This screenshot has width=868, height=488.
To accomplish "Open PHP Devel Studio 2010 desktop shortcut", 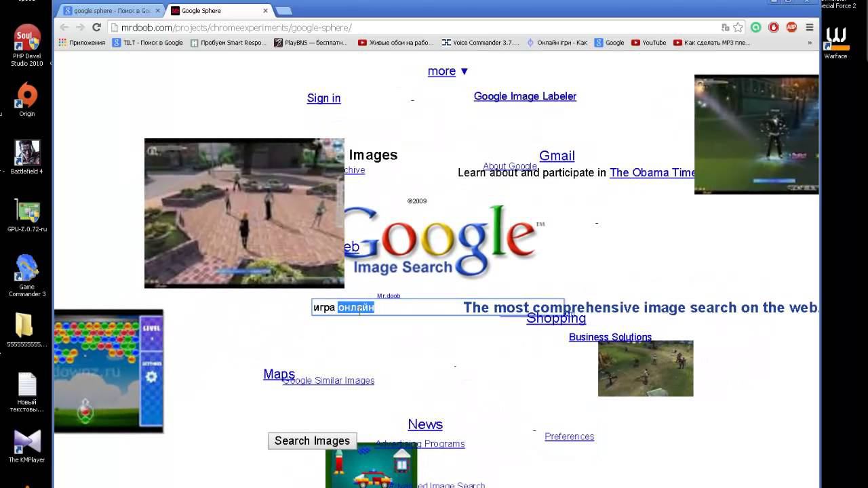I will point(26,45).
